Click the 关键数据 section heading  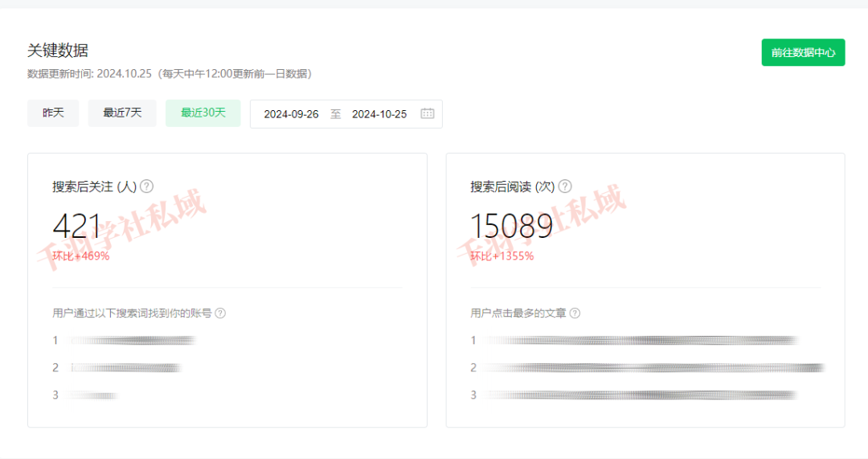(58, 51)
